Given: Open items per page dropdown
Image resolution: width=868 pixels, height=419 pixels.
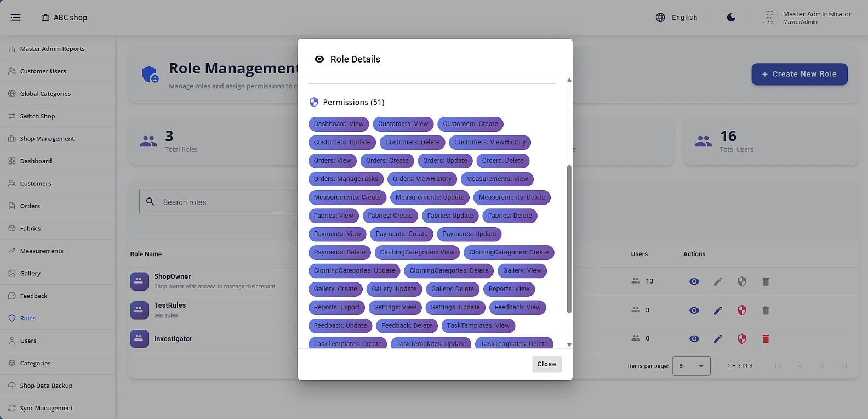Looking at the screenshot, I should click(692, 366).
